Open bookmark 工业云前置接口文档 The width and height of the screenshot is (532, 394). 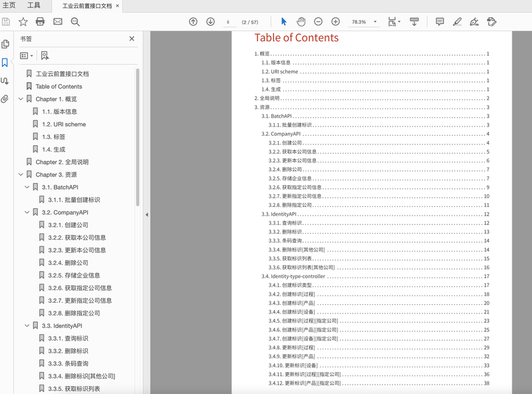point(63,74)
